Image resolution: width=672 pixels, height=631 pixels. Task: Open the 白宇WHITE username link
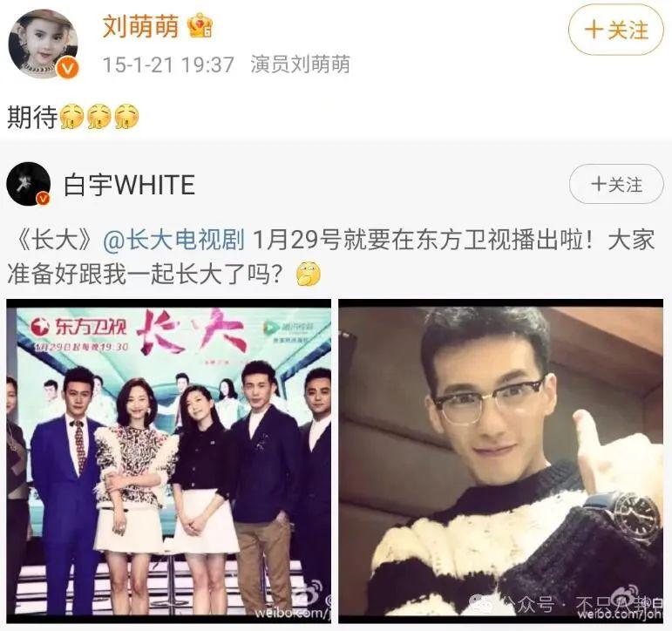129,185
